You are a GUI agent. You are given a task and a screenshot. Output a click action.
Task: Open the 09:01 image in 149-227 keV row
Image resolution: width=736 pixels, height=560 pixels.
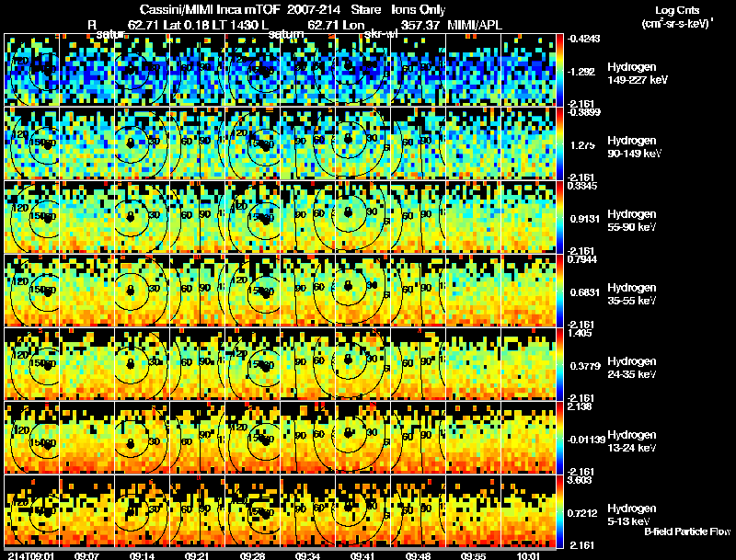click(x=32, y=70)
